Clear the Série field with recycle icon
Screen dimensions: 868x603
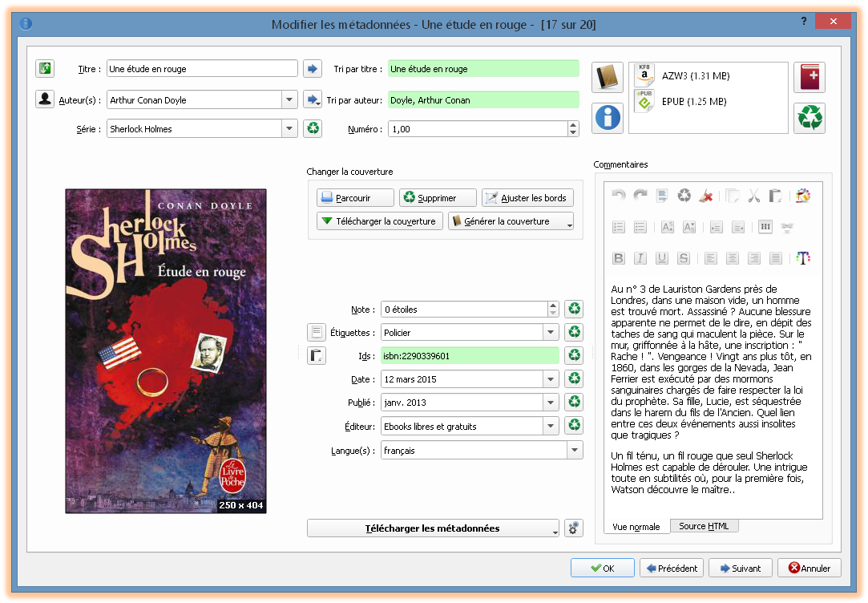click(x=313, y=128)
